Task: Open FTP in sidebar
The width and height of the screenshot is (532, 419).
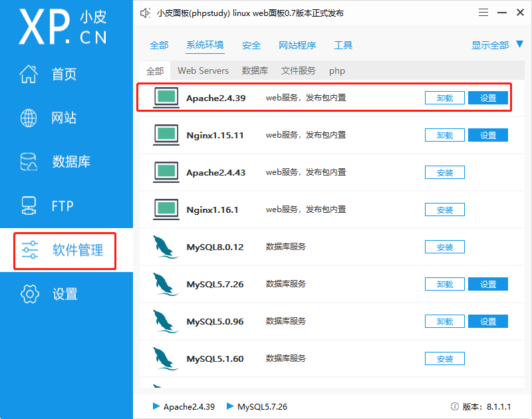Action: (63, 206)
